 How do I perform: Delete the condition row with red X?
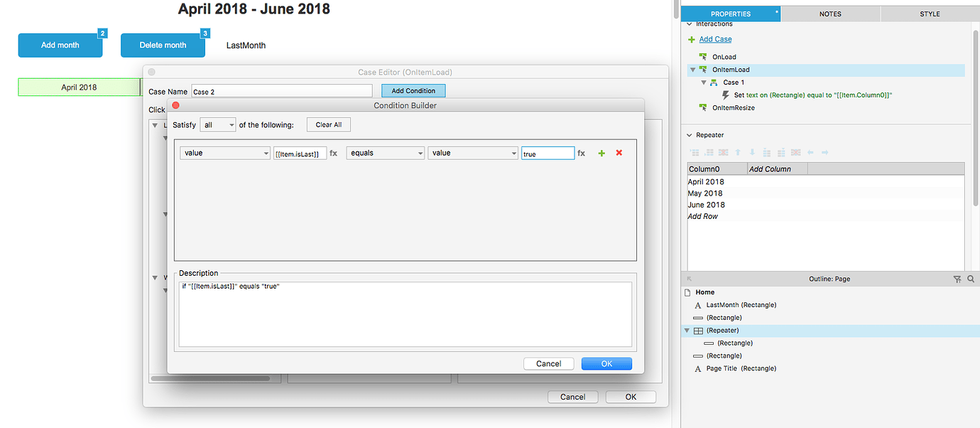click(x=619, y=153)
